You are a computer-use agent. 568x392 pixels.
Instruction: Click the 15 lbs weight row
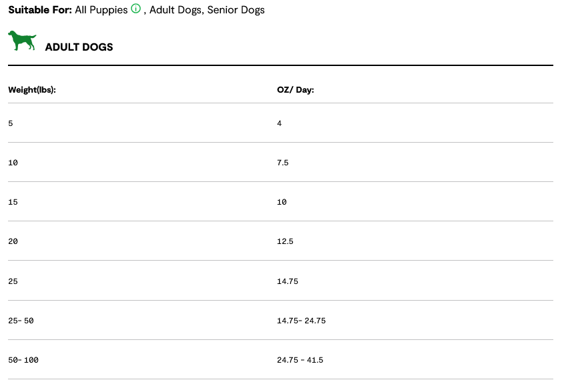click(13, 202)
